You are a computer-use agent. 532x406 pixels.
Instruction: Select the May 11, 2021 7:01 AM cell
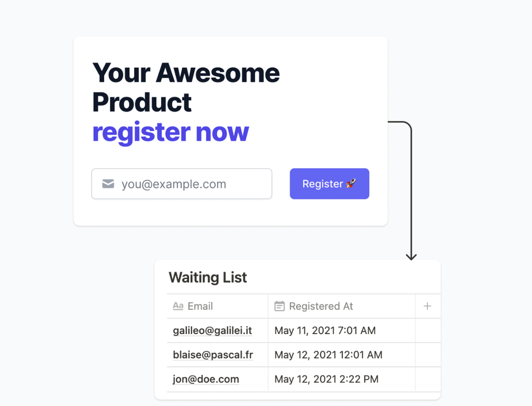(x=325, y=331)
